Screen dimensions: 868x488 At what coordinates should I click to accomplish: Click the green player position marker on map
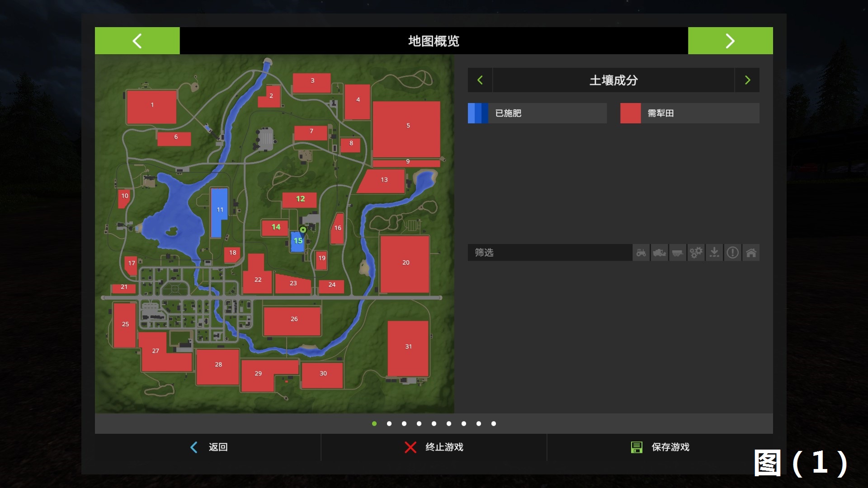303,230
